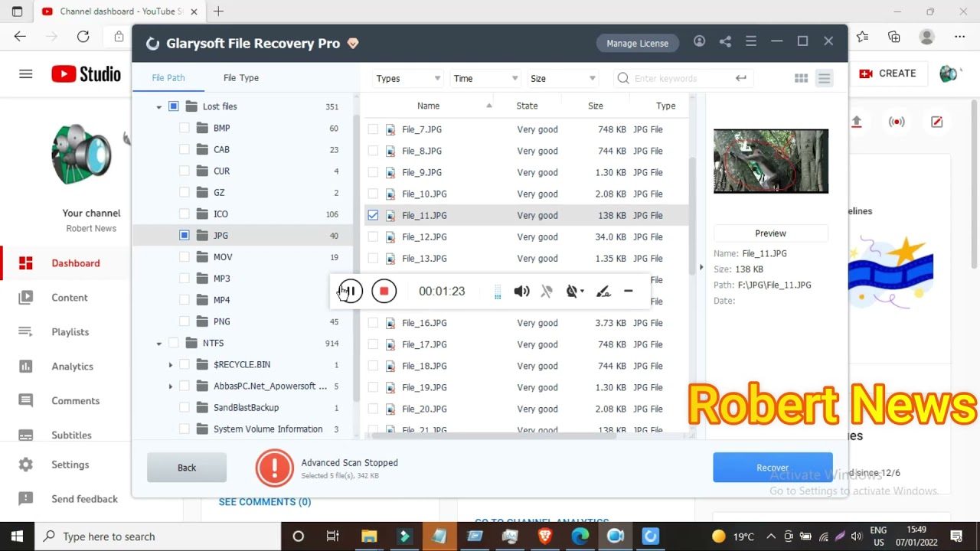980x551 pixels.
Task: Click the Manage License button
Action: [x=637, y=43]
